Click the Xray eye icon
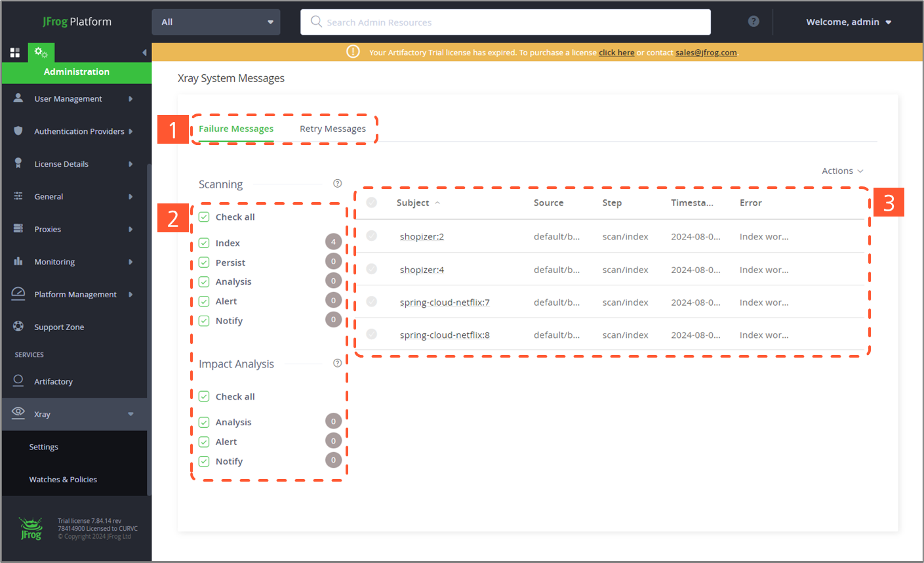This screenshot has width=924, height=563. point(18,413)
